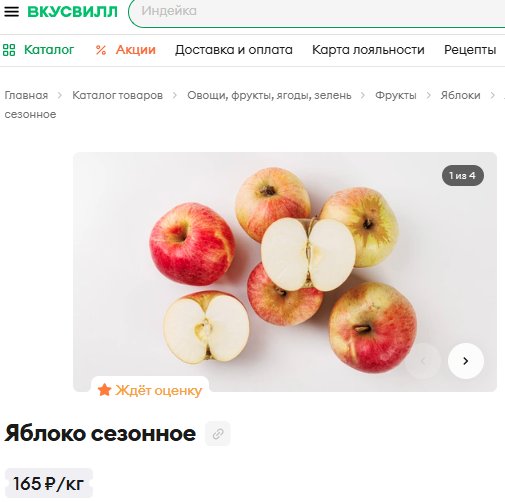Click the ВкусВилл logo
Screen dimensions: 505x502
click(72, 12)
